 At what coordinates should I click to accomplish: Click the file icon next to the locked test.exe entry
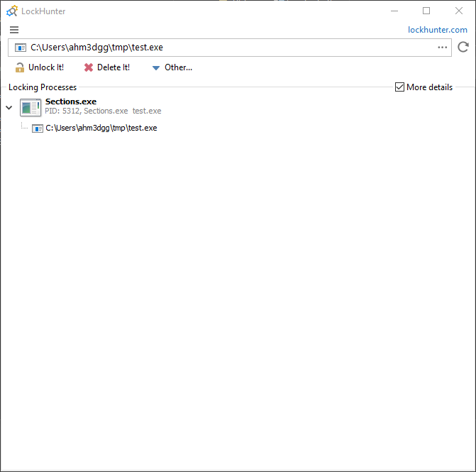tap(38, 128)
